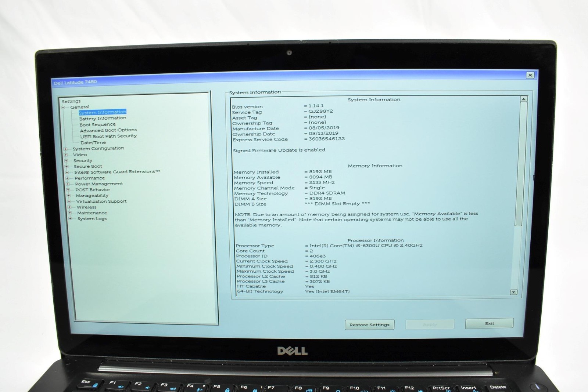Click the Manufacture Date 08/05/2019
The width and height of the screenshot is (588, 392).
click(x=324, y=128)
